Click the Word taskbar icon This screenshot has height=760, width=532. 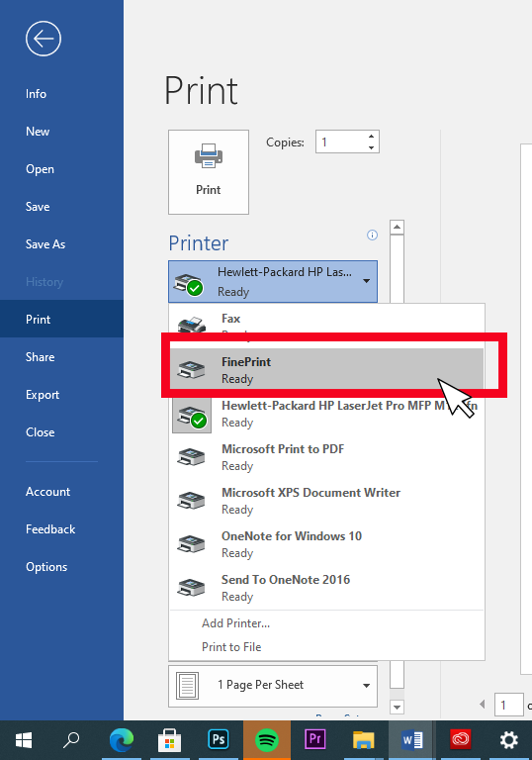pyautogui.click(x=411, y=740)
